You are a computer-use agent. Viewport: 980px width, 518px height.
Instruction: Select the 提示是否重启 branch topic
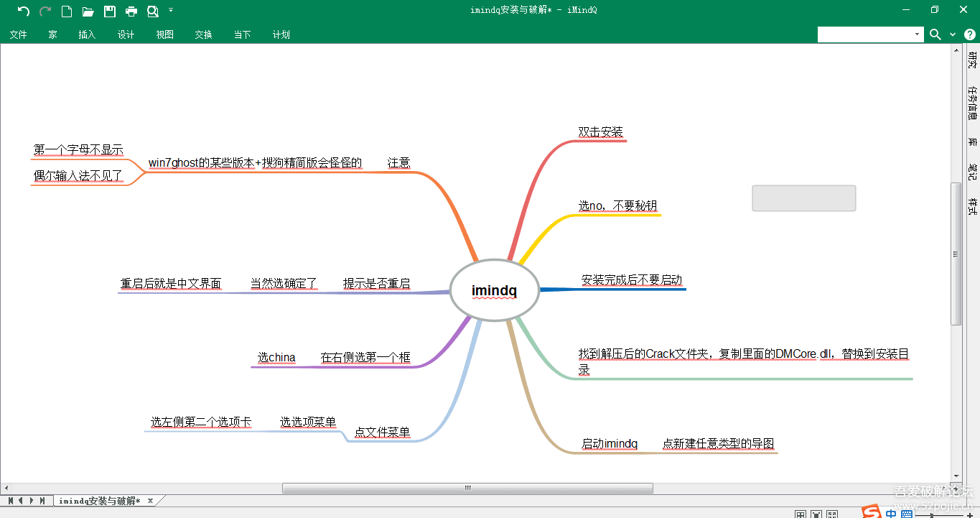(377, 283)
